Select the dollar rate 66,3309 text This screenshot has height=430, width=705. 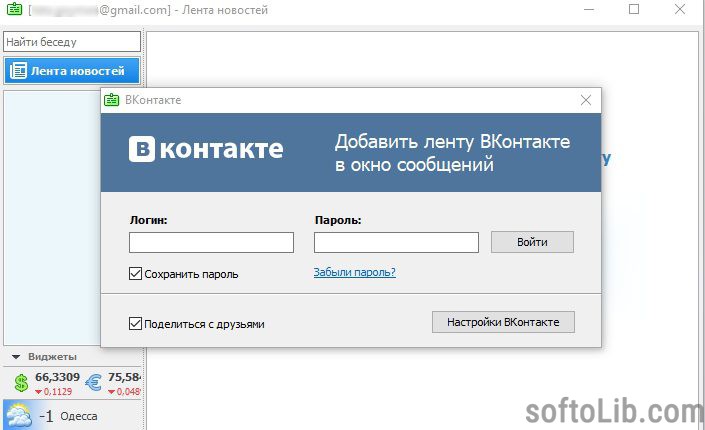click(x=58, y=377)
